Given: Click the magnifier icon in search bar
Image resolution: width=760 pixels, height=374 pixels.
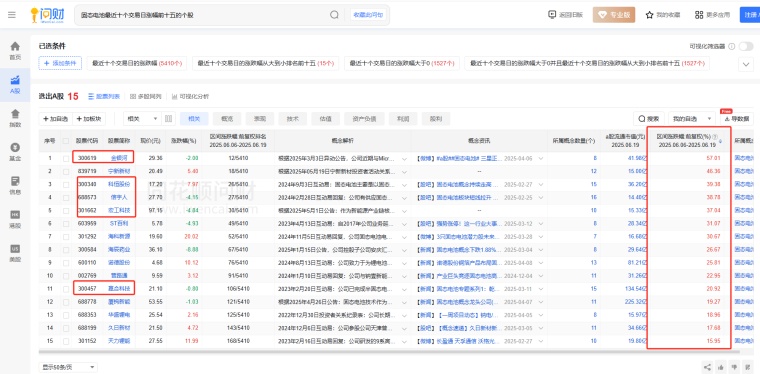Looking at the screenshot, I should 334,15.
